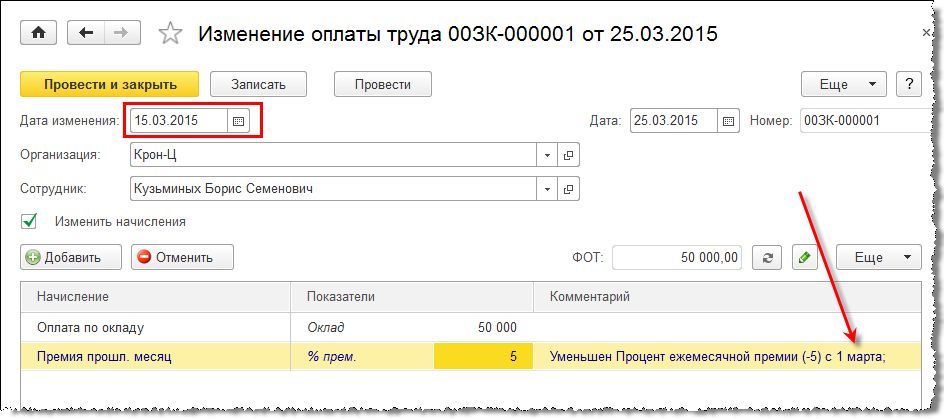Image resolution: width=944 pixels, height=419 pixels.
Task: Edit the highlighted premium value 5
Action: tap(483, 356)
